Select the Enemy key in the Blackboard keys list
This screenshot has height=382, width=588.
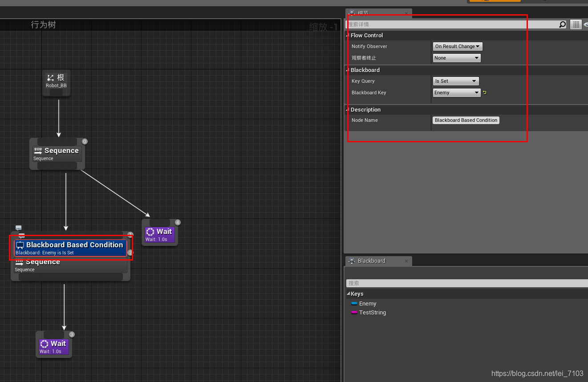[368, 303]
